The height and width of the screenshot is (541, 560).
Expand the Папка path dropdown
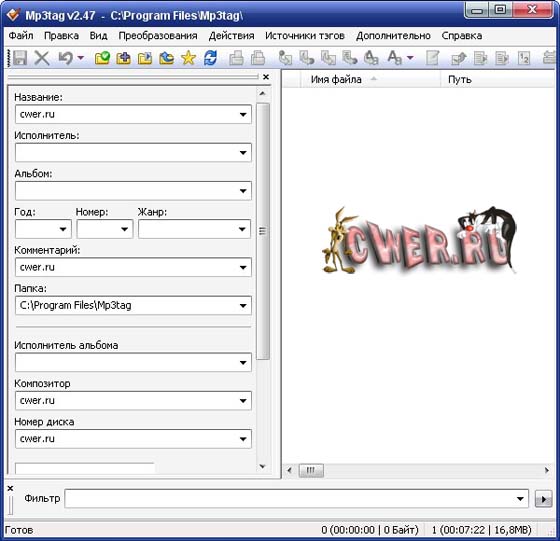tap(243, 306)
